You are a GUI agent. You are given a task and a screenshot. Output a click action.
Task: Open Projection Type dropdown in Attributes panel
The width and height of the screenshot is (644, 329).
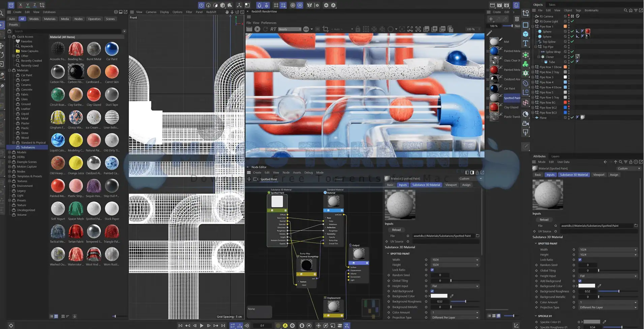click(x=608, y=307)
